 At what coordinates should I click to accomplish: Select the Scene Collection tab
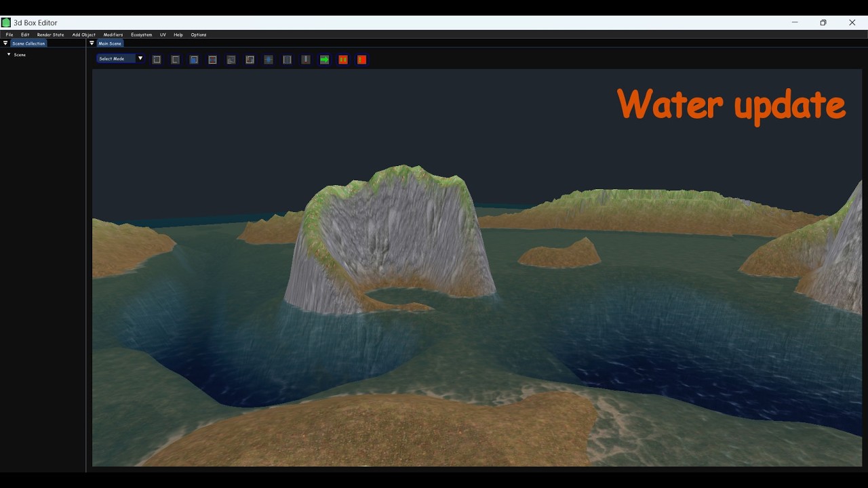[28, 43]
